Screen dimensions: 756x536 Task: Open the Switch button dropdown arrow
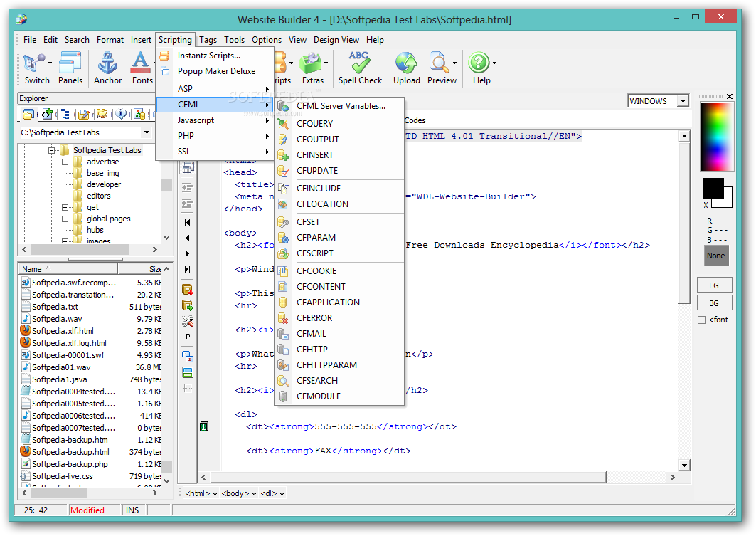click(49, 63)
